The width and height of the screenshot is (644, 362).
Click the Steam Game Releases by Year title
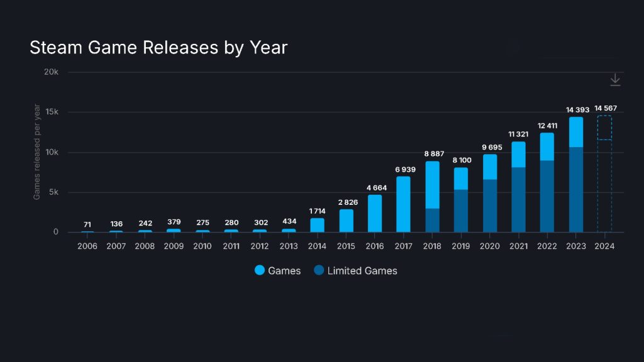[158, 48]
